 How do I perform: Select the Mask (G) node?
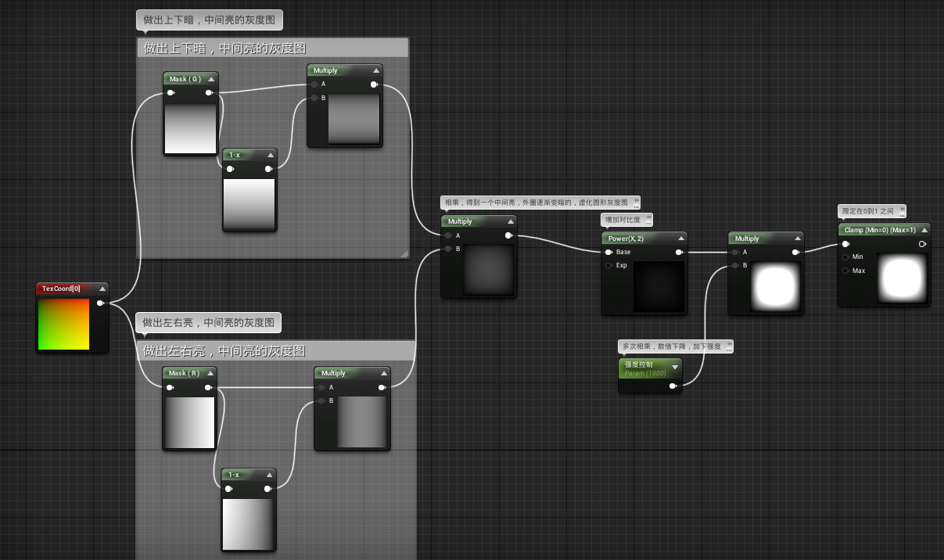pos(185,78)
